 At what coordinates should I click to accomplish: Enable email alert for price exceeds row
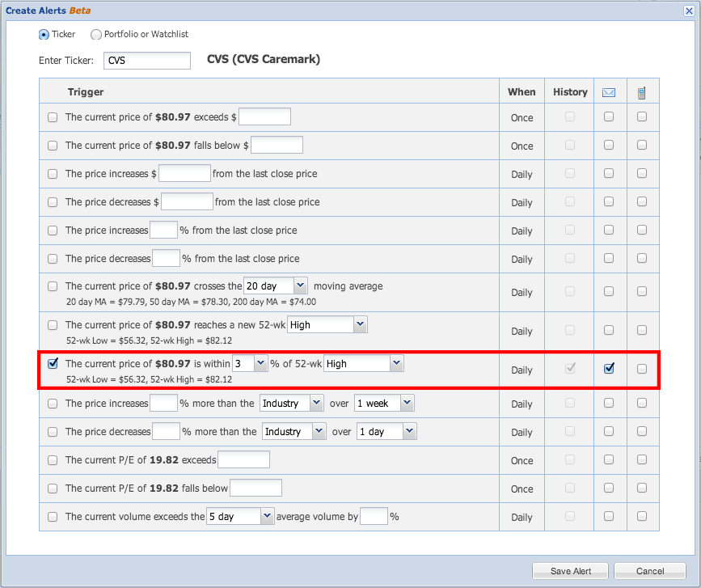pyautogui.click(x=609, y=116)
